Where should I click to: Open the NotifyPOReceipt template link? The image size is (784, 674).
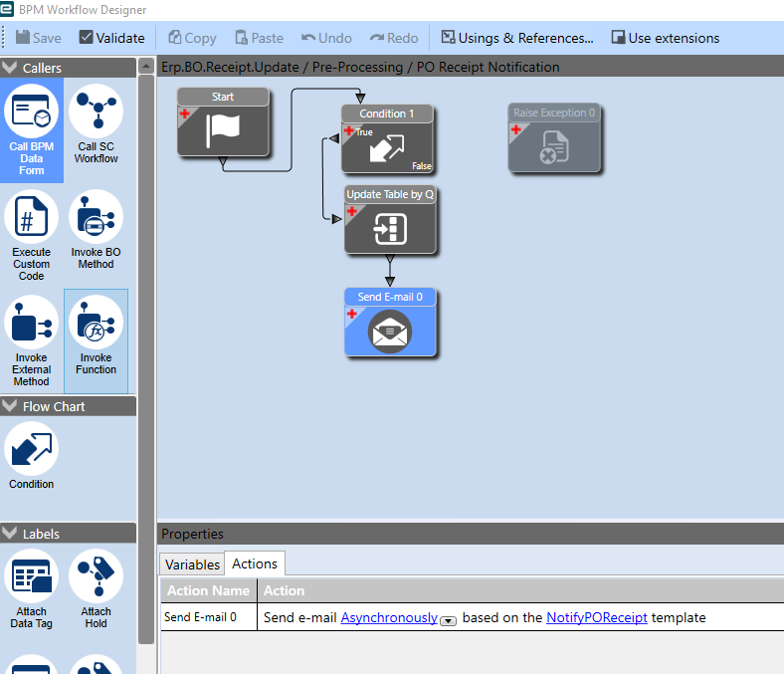tap(597, 617)
